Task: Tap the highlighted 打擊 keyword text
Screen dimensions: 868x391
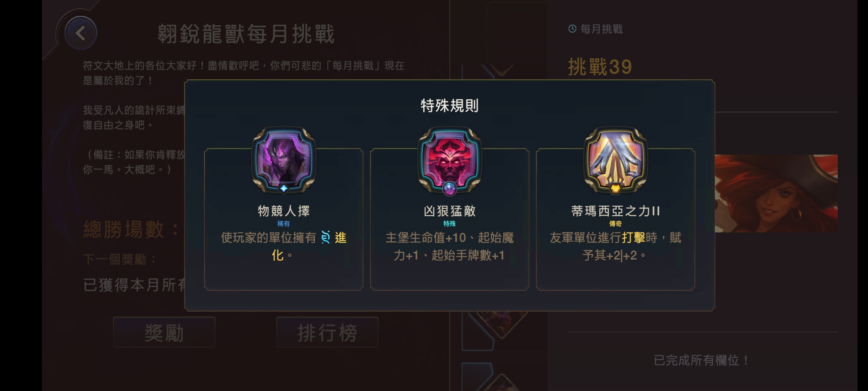Action: click(634, 238)
